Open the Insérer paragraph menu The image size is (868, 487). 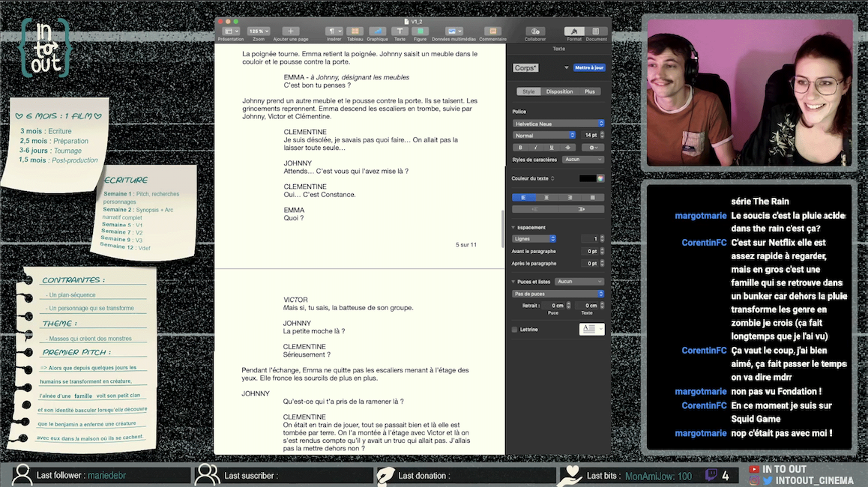tap(334, 31)
